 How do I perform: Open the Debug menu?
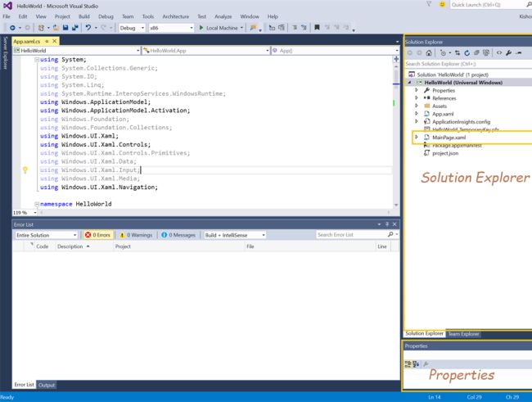point(106,16)
